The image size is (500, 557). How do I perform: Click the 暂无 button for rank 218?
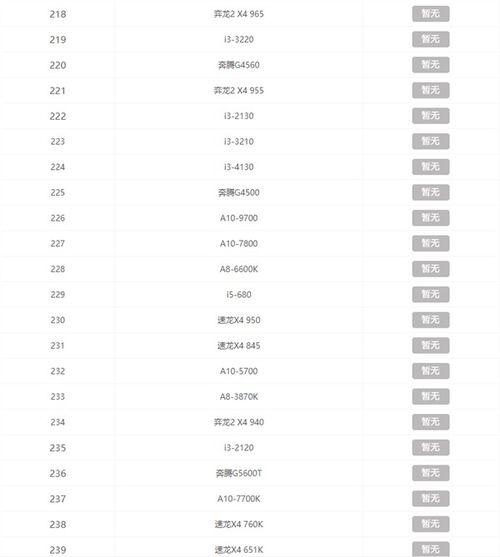coord(430,14)
